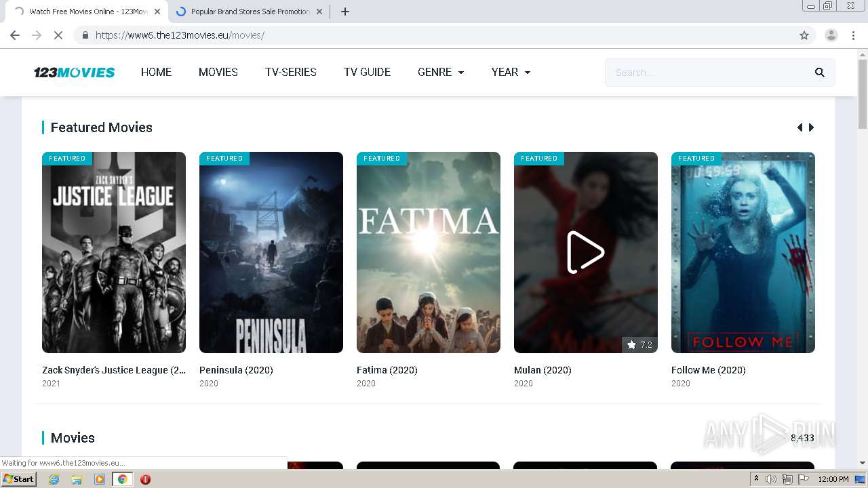Show previous featured movies arrow

(x=800, y=127)
